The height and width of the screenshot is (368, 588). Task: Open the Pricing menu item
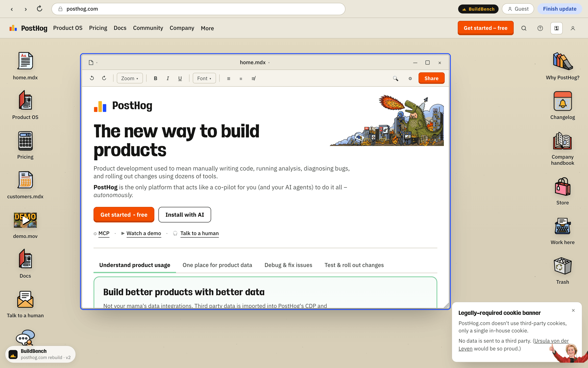98,28
